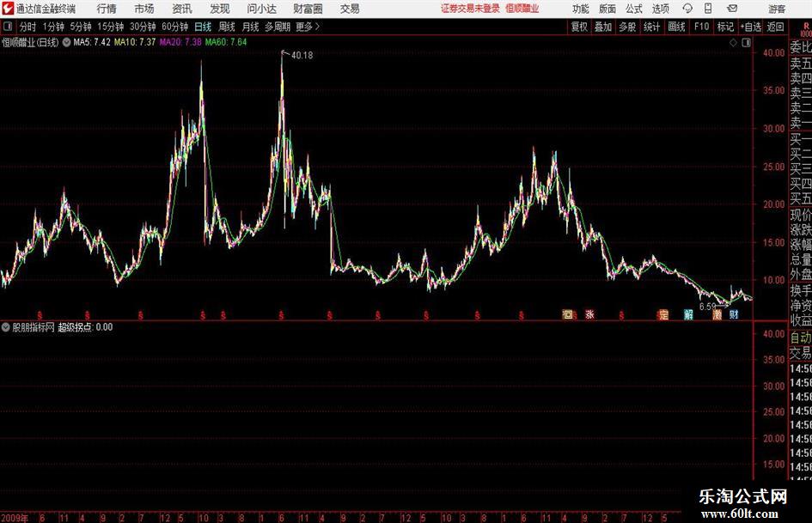
Task: Click the customer service headset icon
Action: pos(687,9)
